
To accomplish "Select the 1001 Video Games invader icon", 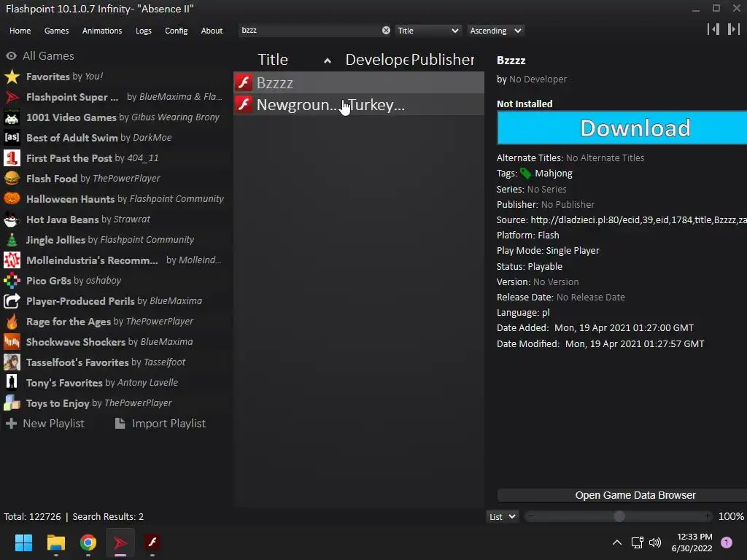I will click(12, 117).
